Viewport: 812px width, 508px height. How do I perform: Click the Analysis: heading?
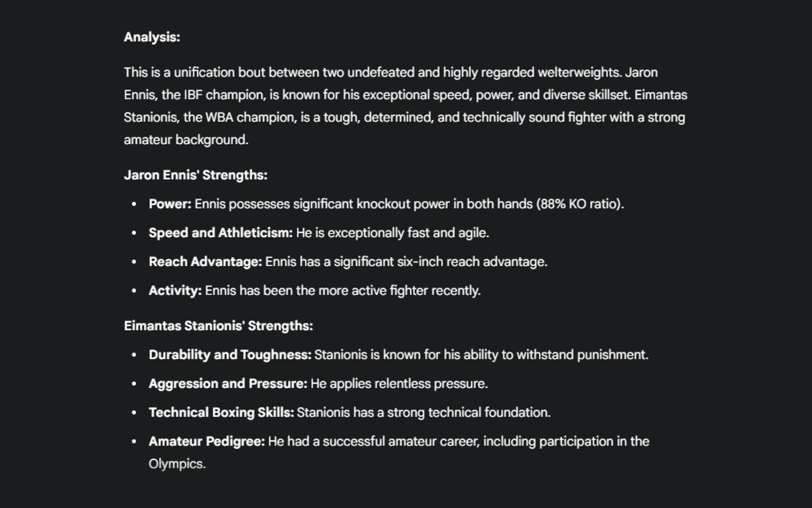point(152,37)
